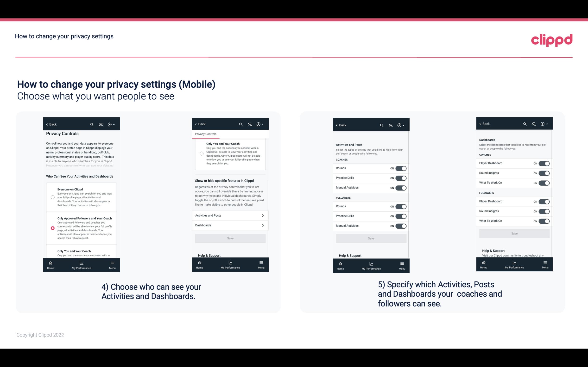Click the search icon in top navigation
The image size is (588, 367).
pyautogui.click(x=92, y=124)
